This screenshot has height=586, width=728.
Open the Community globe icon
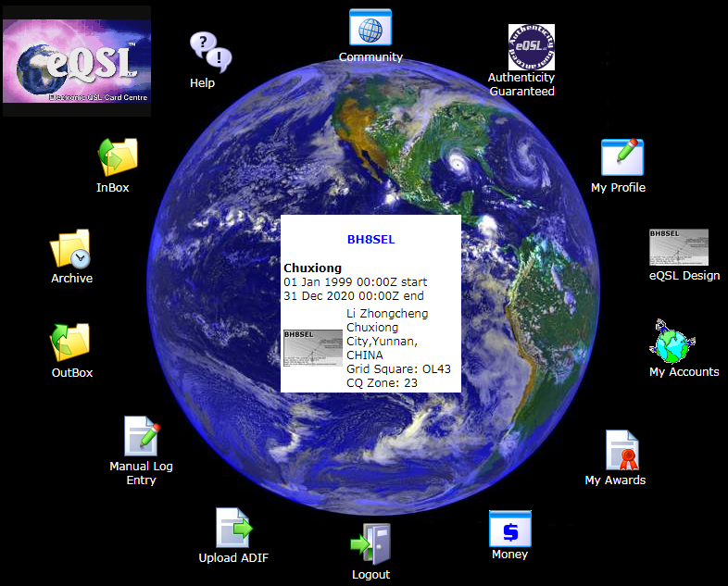pyautogui.click(x=370, y=28)
